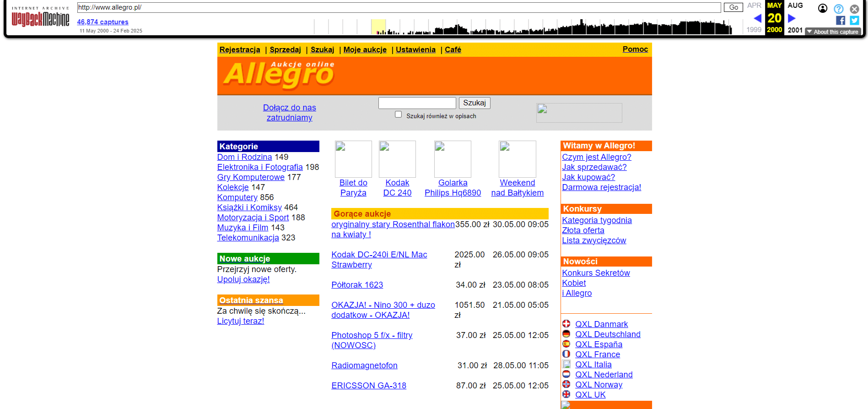Click the Spain flag icon
868x409 pixels.
[x=566, y=344]
